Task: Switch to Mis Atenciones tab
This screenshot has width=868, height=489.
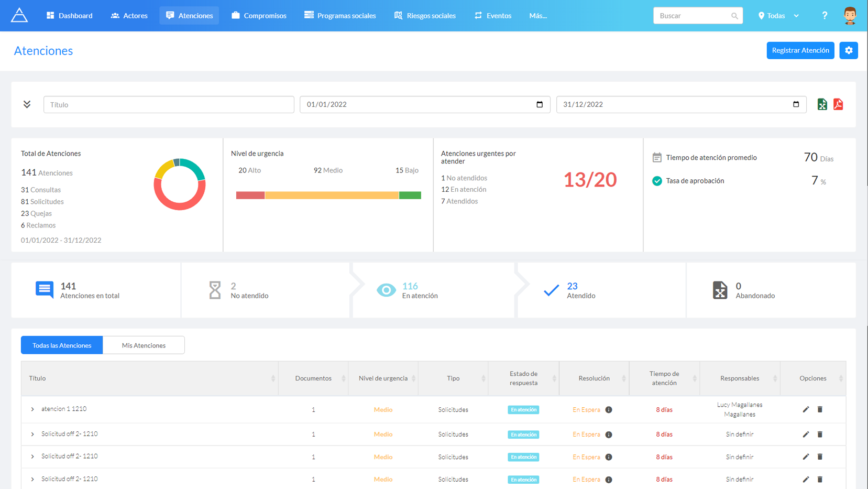Action: point(144,345)
